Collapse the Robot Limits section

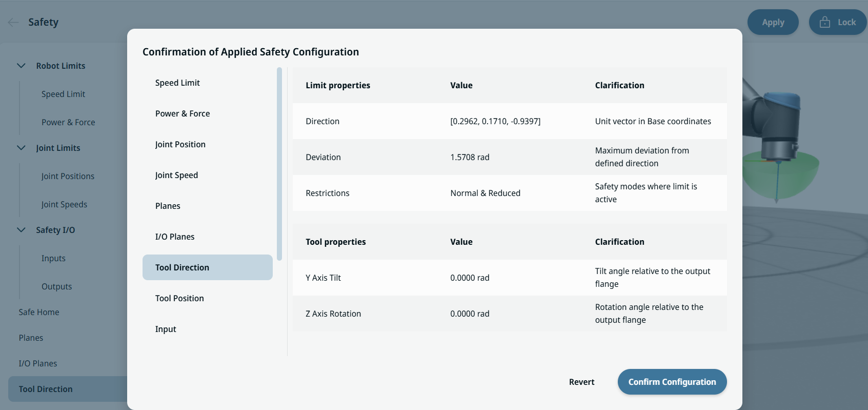[21, 66]
